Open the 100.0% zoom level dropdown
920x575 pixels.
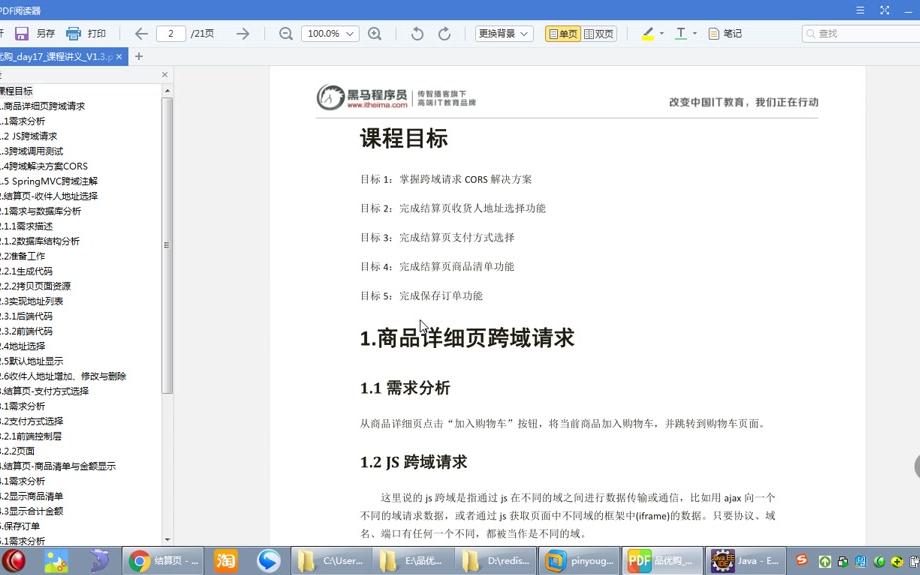pyautogui.click(x=330, y=33)
